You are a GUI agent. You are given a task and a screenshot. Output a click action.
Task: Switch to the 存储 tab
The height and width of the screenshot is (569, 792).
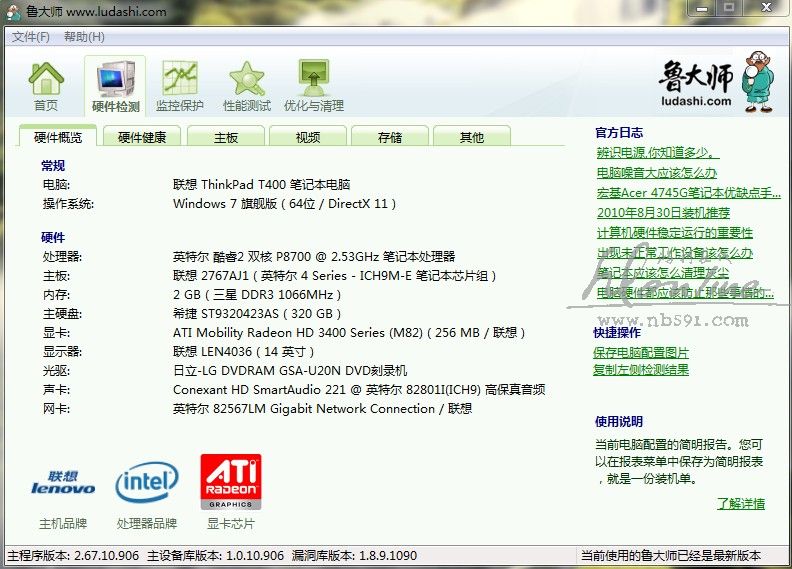390,137
